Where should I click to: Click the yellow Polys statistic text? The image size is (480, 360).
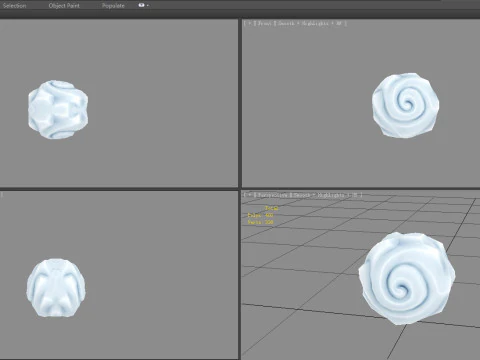(x=260, y=215)
